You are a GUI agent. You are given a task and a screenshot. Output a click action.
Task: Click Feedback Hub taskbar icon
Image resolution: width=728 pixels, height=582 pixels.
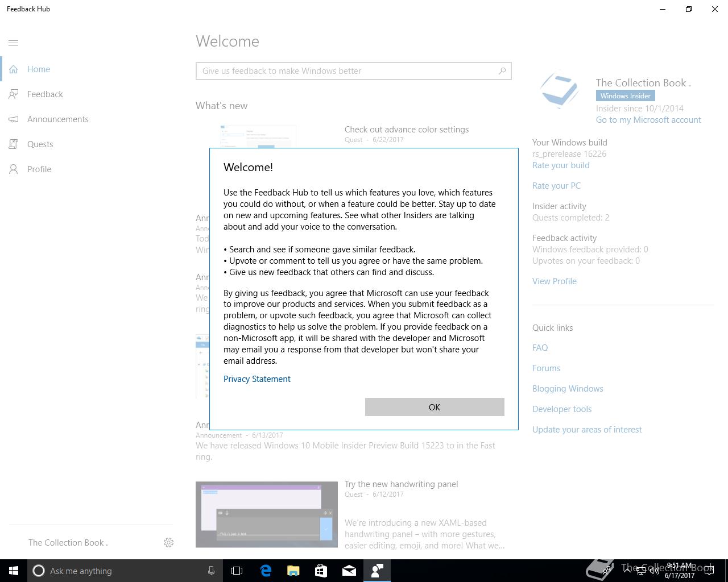(377, 571)
